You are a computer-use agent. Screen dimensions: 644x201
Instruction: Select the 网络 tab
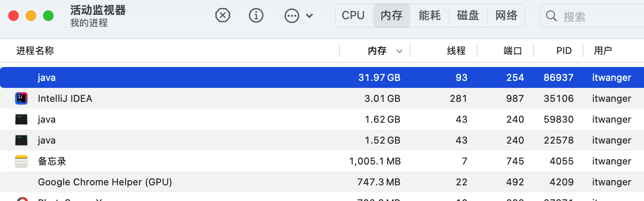pos(506,16)
